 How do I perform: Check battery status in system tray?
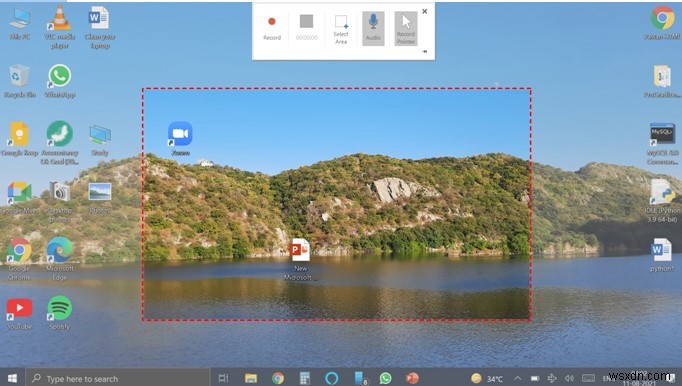(535, 379)
